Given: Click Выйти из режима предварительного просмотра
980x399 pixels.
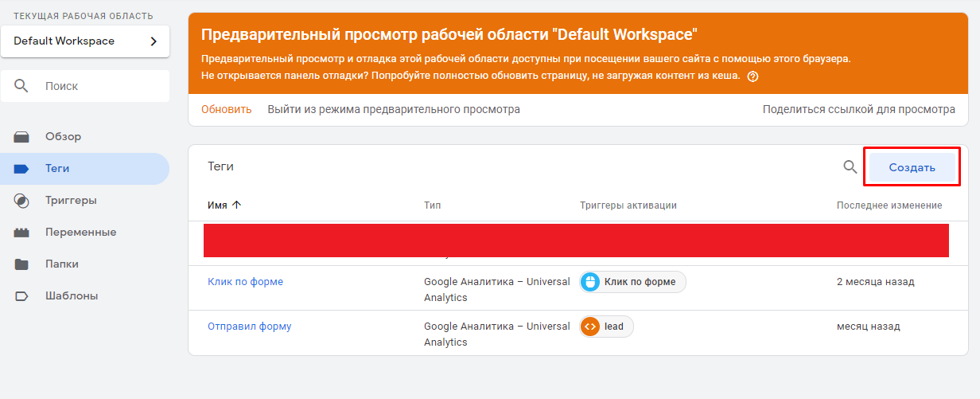Looking at the screenshot, I should (394, 110).
